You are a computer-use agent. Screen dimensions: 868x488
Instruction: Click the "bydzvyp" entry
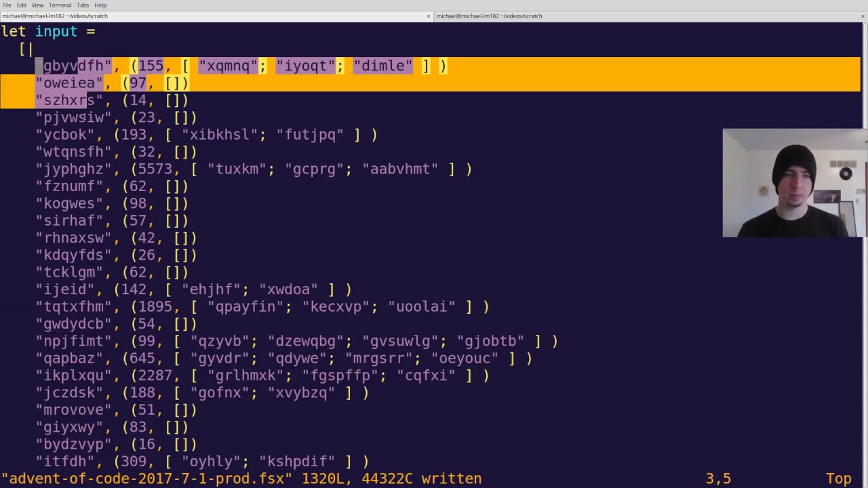pyautogui.click(x=117, y=444)
